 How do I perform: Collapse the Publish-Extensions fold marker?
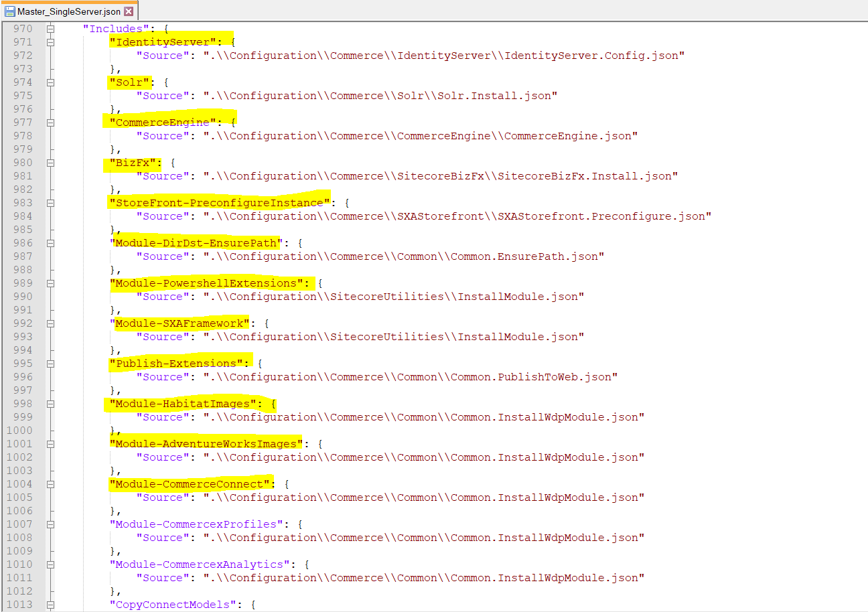pyautogui.click(x=50, y=364)
